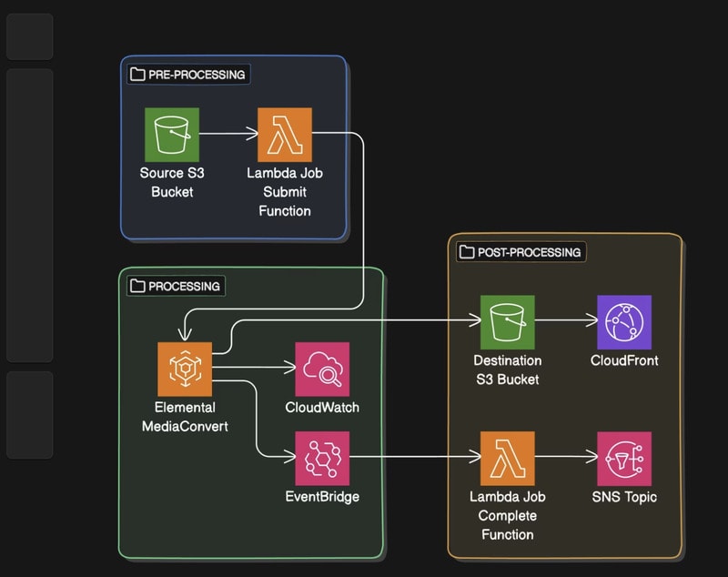This screenshot has width=728, height=577.
Task: Select the Source S3 Bucket icon
Action: [x=171, y=135]
